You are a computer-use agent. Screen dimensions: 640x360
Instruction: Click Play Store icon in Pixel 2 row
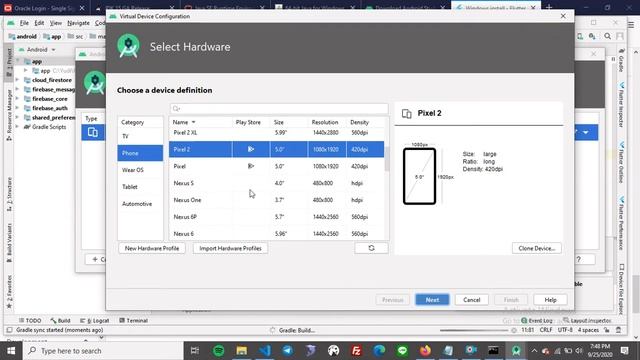[251, 149]
